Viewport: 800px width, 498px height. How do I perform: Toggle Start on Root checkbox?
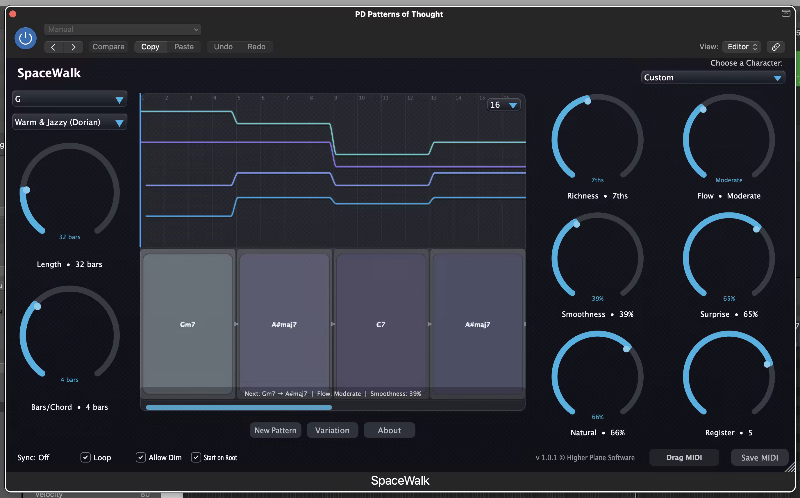196,457
